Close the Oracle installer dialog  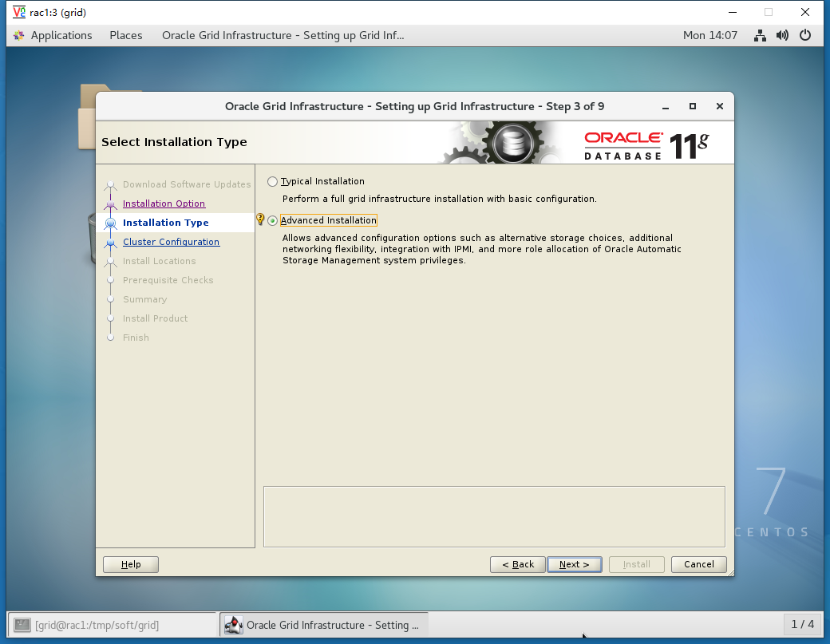click(x=719, y=106)
